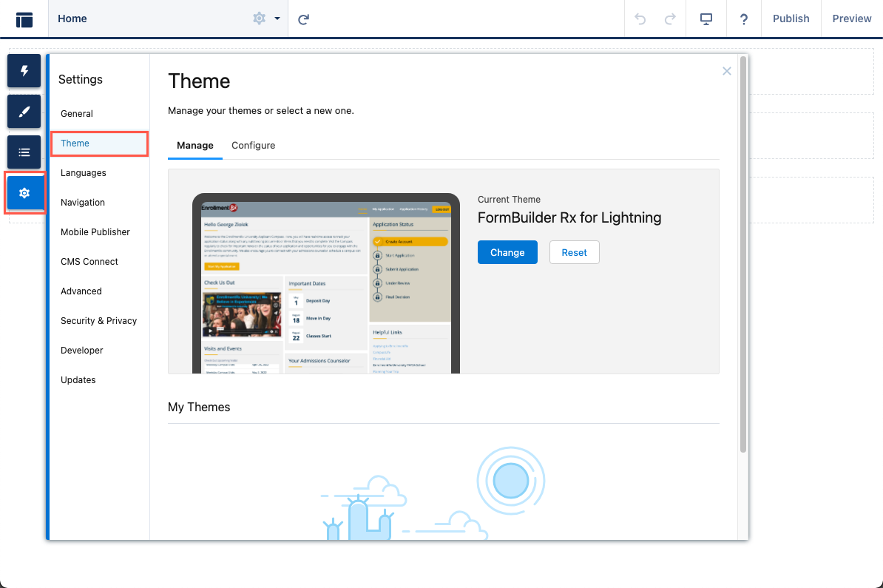Click the current theme preview thumbnail
Image resolution: width=883 pixels, height=588 pixels.
326,283
